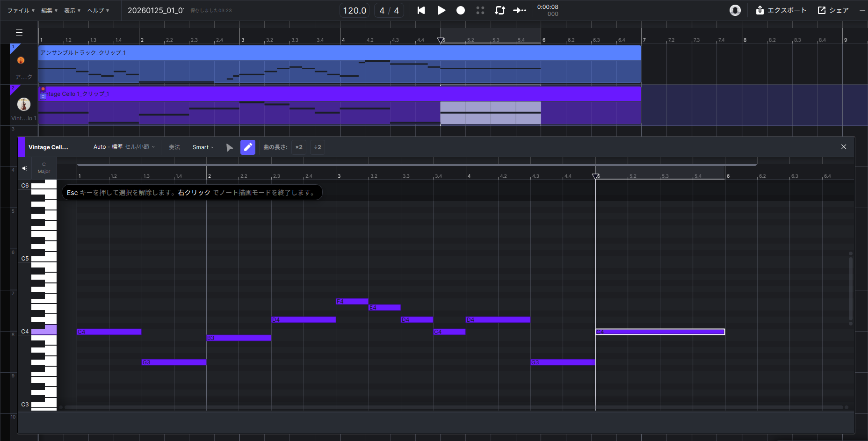Toggle loop playback
Viewport: 868px width, 441px height.
[500, 10]
